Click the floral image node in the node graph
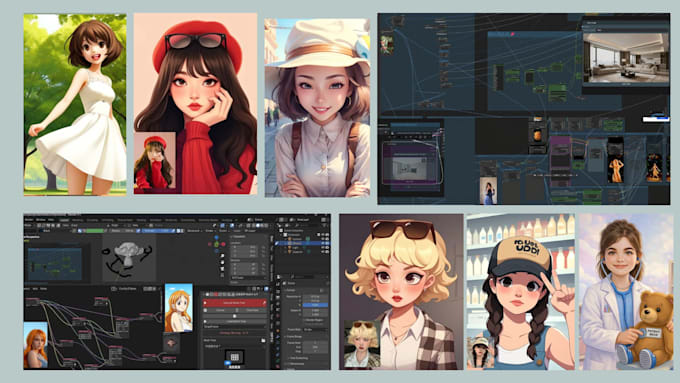 click(387, 45)
